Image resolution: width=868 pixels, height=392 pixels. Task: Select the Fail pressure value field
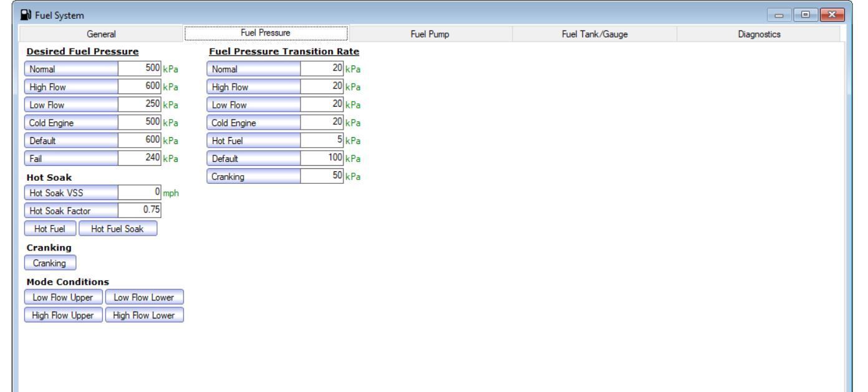point(140,158)
